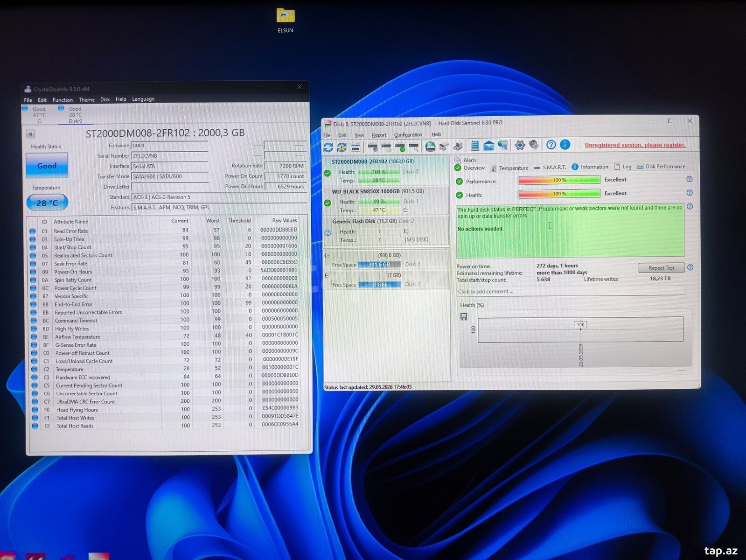The width and height of the screenshot is (746, 560).
Task: Click the disk icon with a green checkmark
Action: pos(400,147)
